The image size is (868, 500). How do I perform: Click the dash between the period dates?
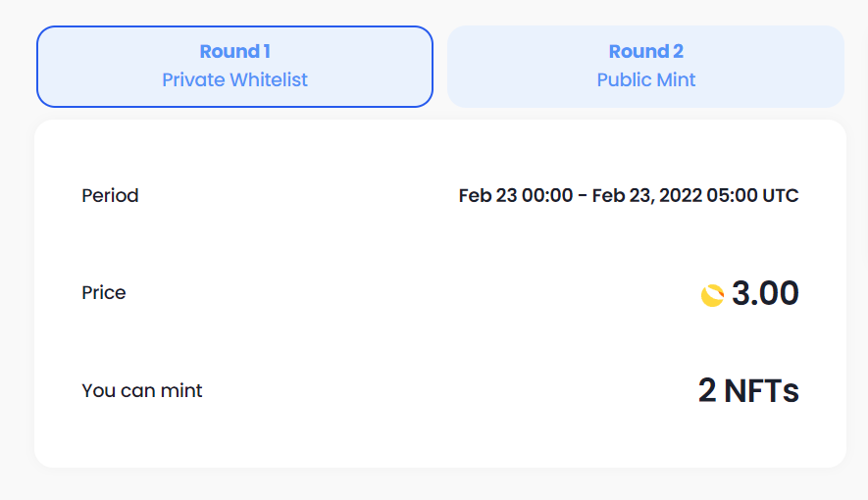click(x=583, y=196)
